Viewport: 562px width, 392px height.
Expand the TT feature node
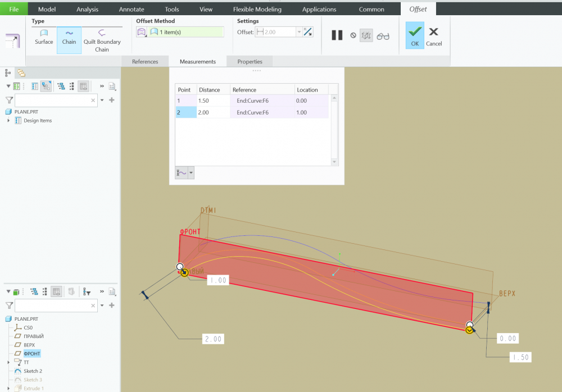pyautogui.click(x=8, y=362)
